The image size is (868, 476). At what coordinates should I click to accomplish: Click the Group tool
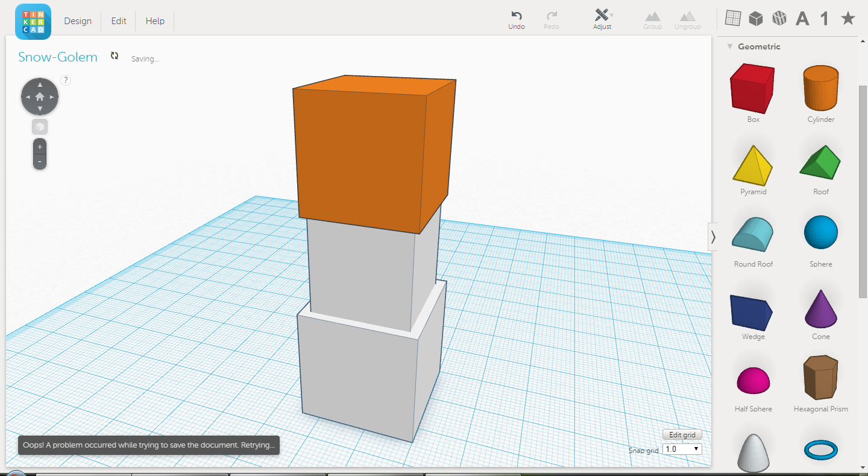[x=653, y=20]
